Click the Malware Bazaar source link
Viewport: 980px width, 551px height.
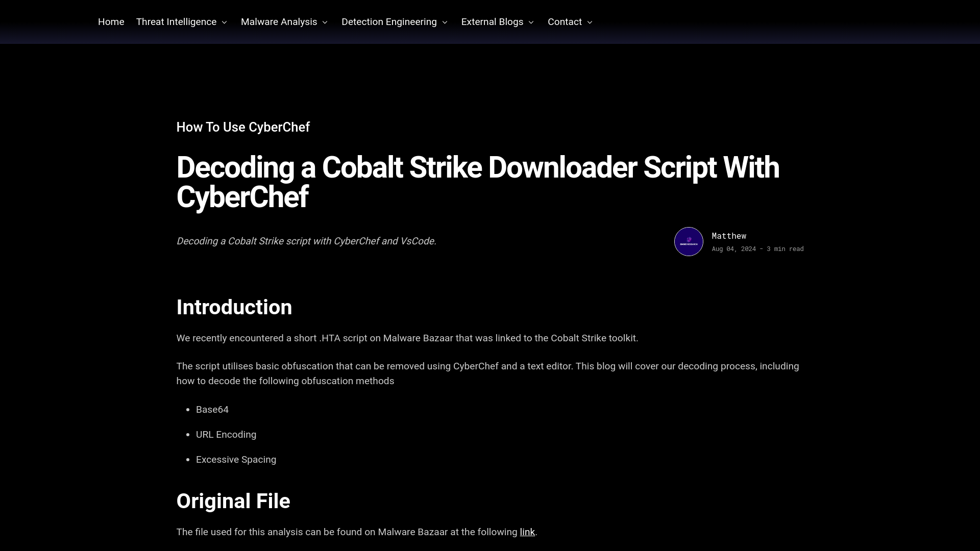(527, 532)
